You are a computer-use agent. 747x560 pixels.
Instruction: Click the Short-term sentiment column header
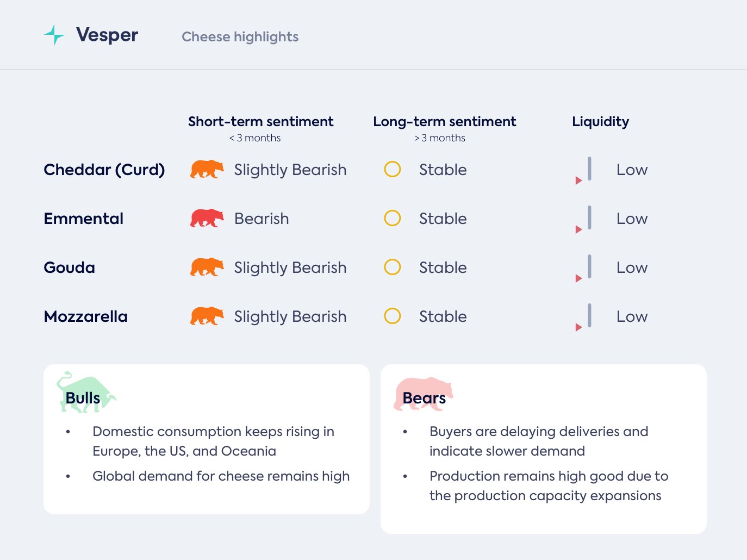(x=261, y=122)
